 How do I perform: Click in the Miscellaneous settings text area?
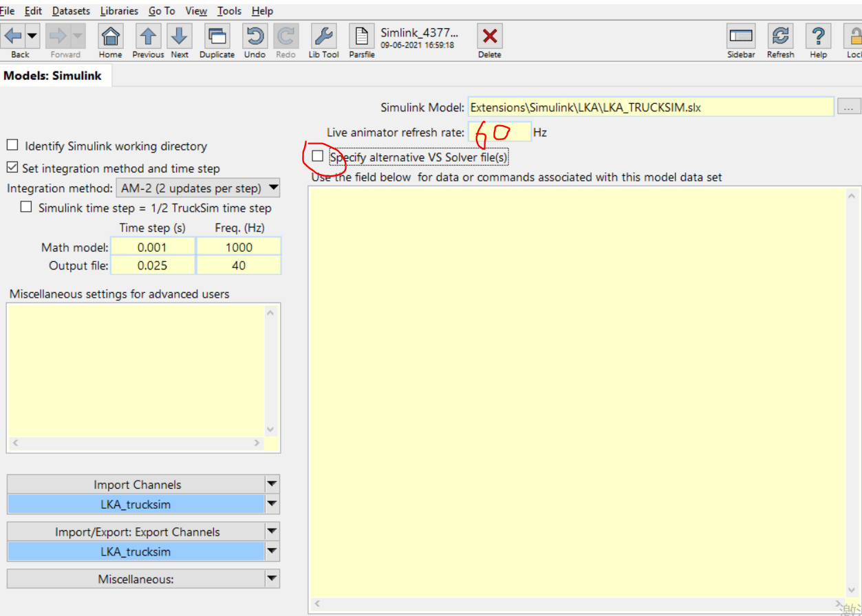136,370
